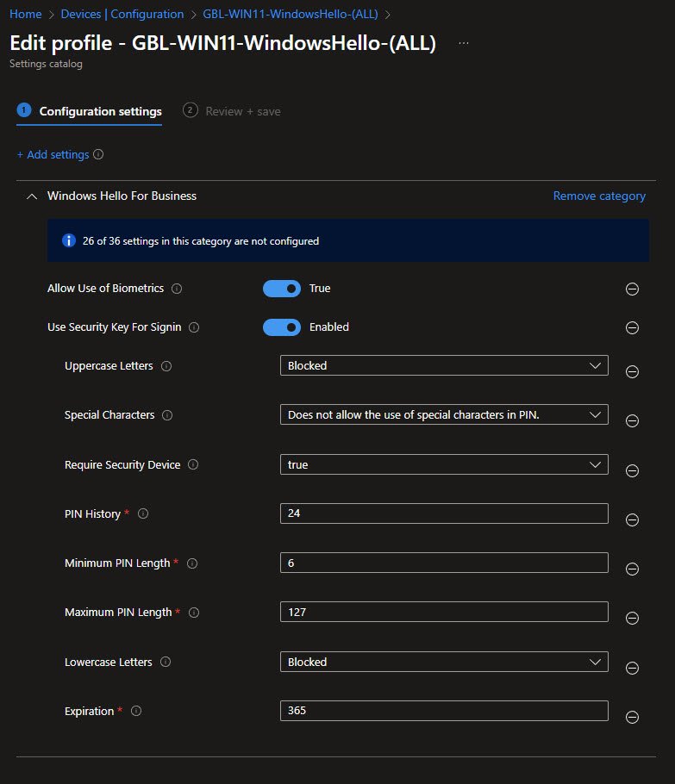This screenshot has height=784, width=675.
Task: Remove the PIN History setting with minus icon
Action: tap(632, 520)
